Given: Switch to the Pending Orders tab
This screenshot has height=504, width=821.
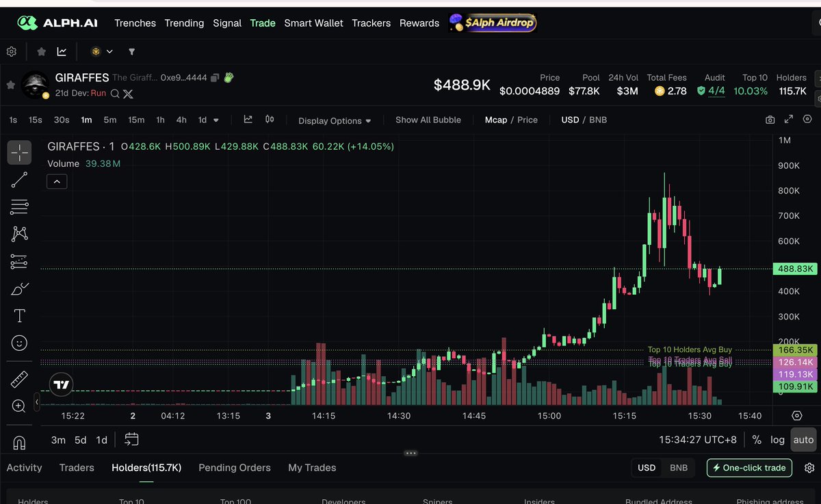Looking at the screenshot, I should coord(235,468).
